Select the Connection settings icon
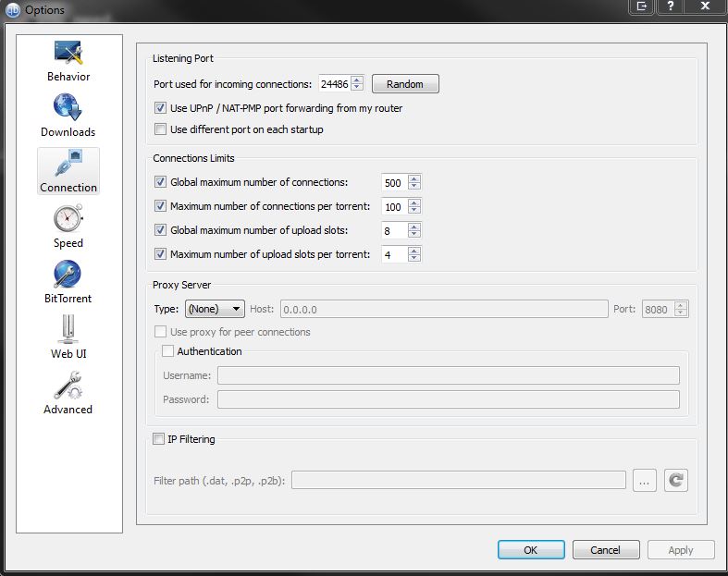The width and height of the screenshot is (728, 576). 68,170
